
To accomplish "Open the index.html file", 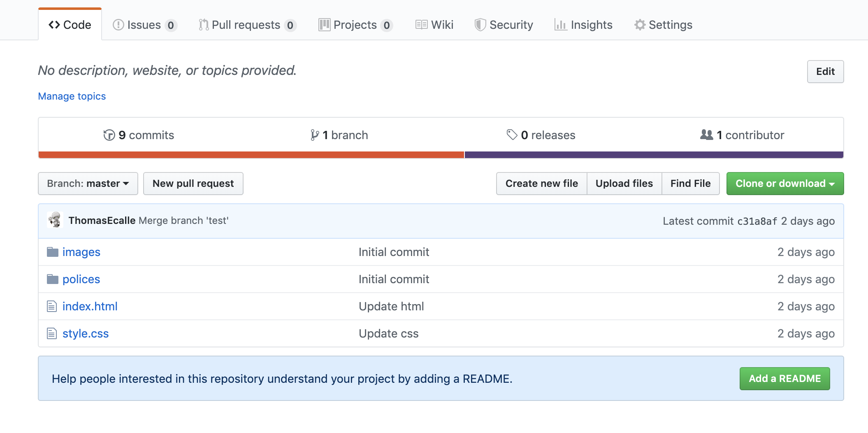I will coord(90,306).
